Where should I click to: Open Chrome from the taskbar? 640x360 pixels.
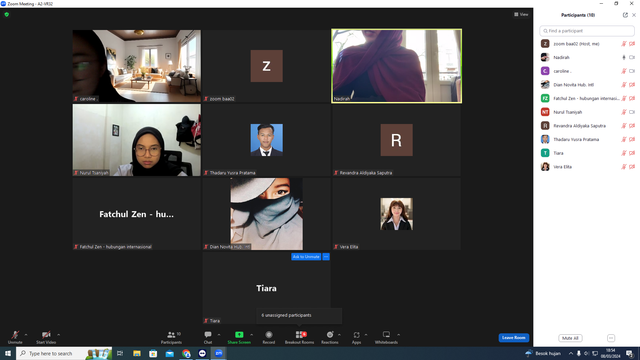click(x=186, y=353)
